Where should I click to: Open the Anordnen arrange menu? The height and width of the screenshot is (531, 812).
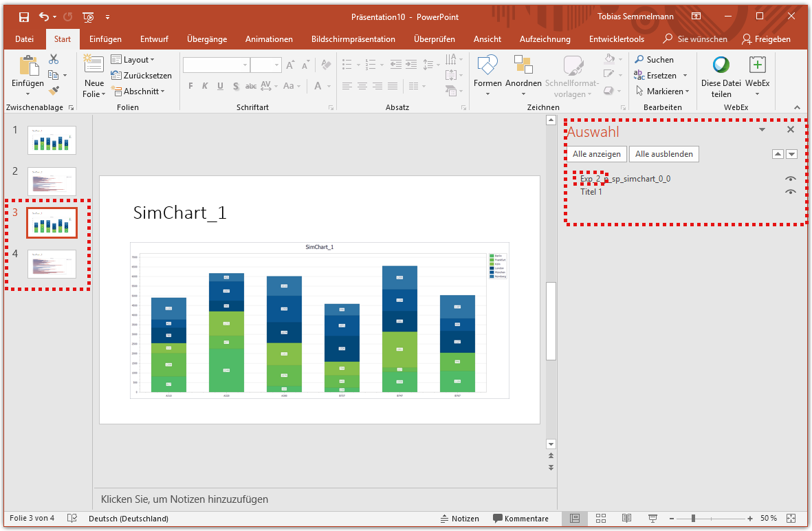point(523,76)
